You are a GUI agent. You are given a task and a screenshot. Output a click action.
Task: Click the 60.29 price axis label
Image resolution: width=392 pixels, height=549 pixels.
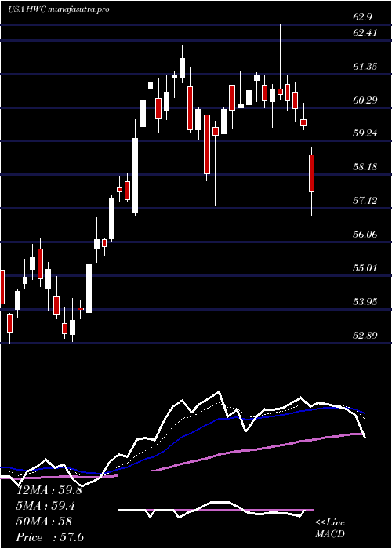[x=365, y=100]
